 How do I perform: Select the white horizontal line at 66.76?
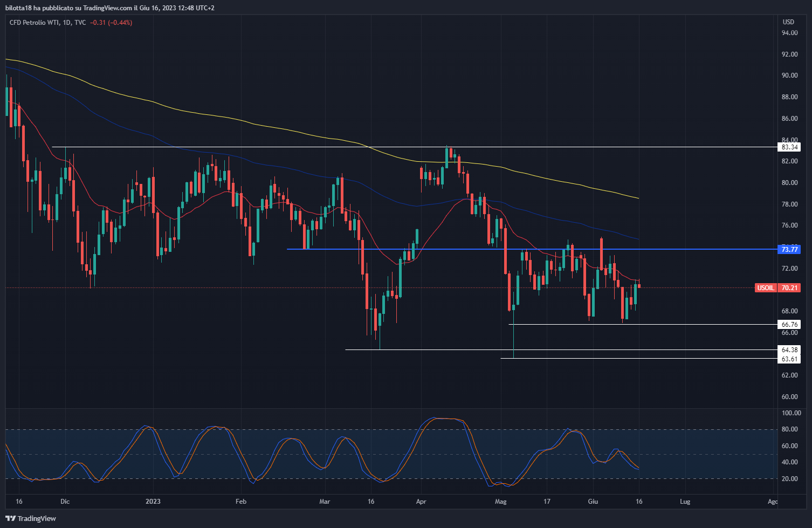coord(643,325)
